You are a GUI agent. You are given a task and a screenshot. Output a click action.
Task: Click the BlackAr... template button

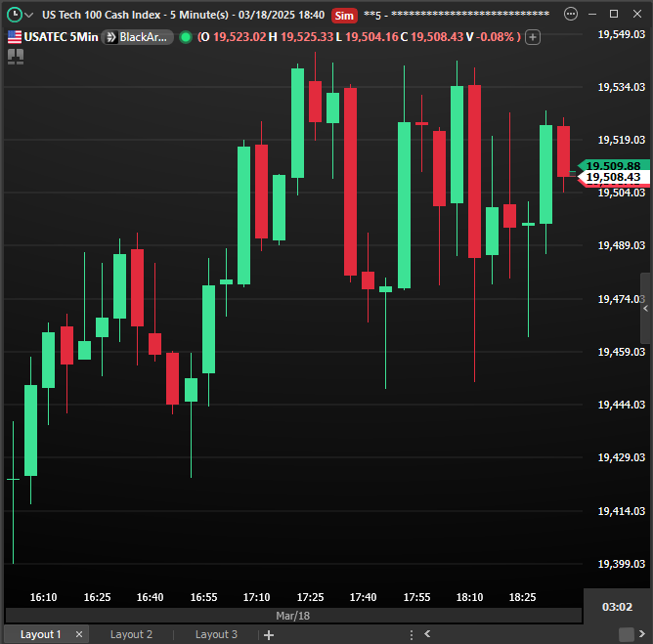point(139,37)
